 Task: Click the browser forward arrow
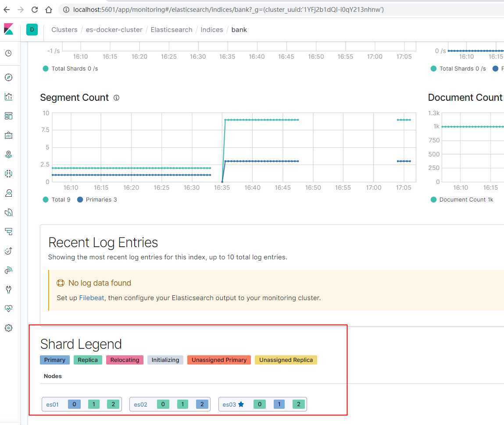[21, 10]
